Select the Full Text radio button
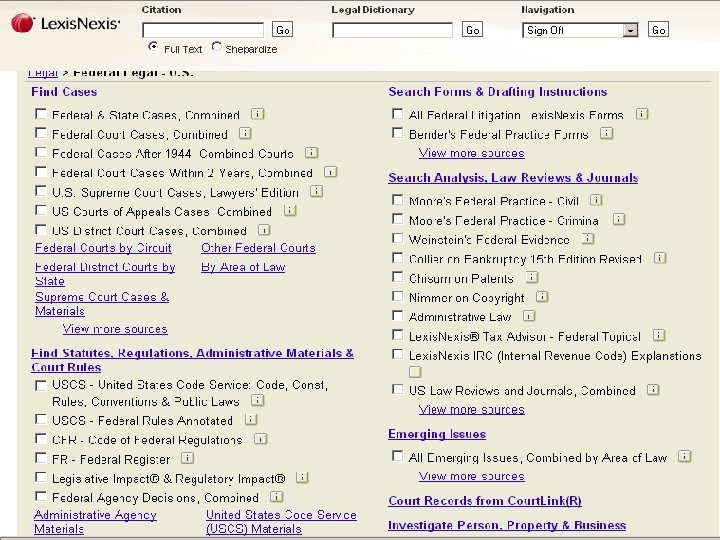Screen dimensions: 720x540 coord(153,46)
